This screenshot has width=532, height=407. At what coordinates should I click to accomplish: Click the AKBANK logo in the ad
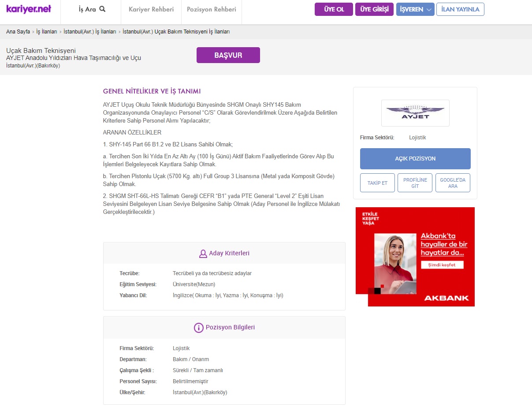(x=446, y=298)
